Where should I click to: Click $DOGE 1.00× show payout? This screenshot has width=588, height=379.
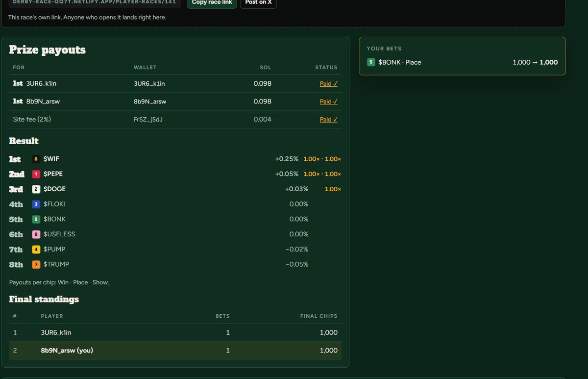point(333,189)
